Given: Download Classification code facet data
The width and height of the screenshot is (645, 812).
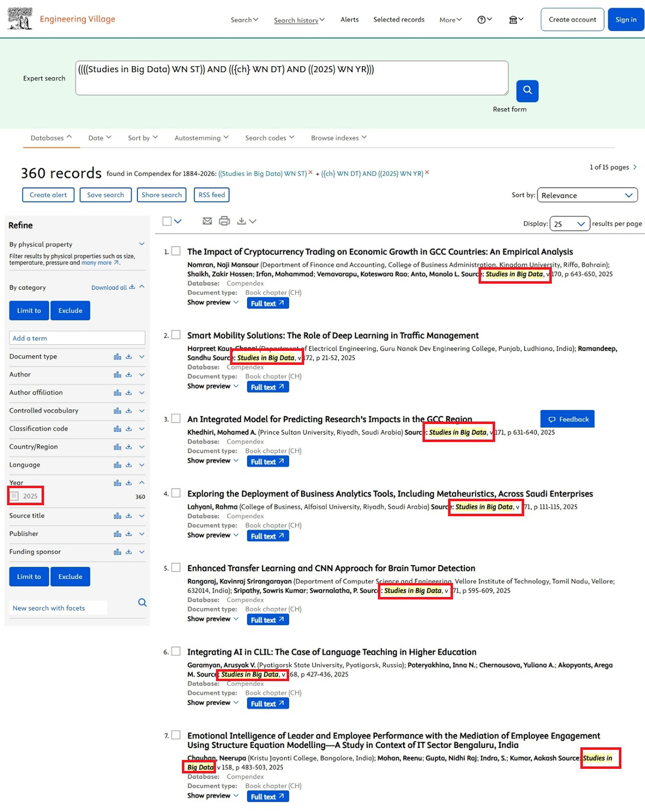Looking at the screenshot, I should tap(129, 429).
